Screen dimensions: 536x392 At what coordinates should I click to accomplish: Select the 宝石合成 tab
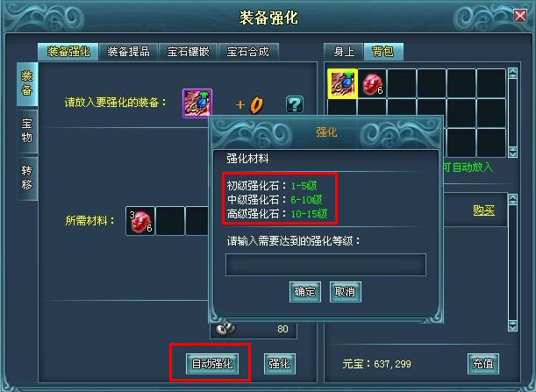[x=248, y=52]
